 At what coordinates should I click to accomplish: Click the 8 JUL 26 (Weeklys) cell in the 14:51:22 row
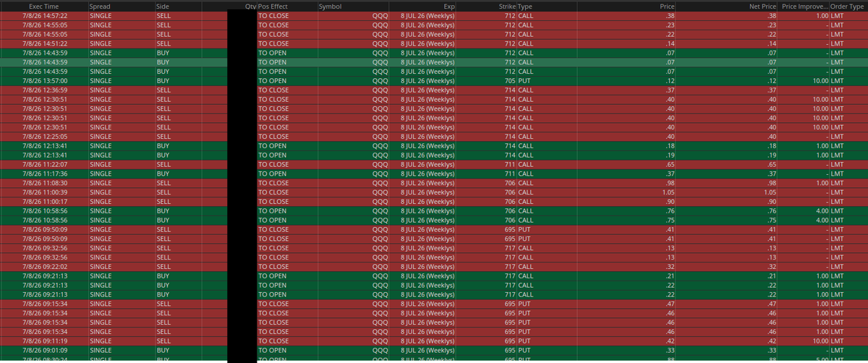427,43
